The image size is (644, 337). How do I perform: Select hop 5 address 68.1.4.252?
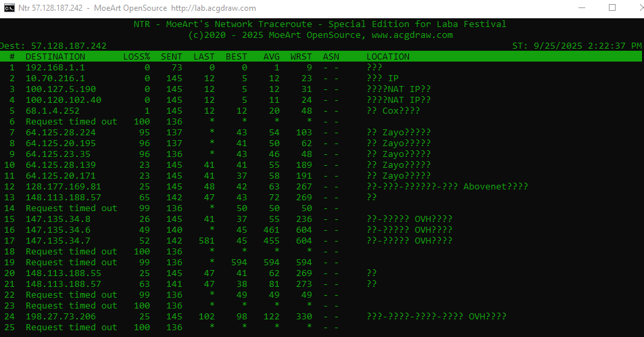click(x=53, y=111)
